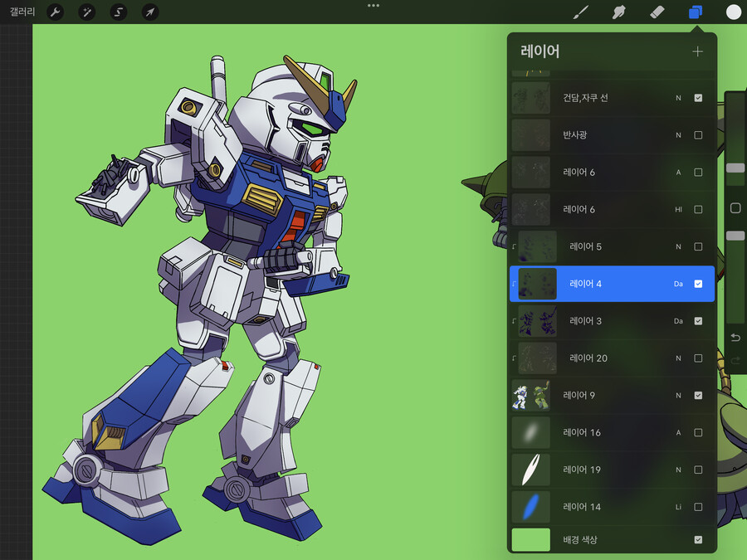Select the Brush tool
This screenshot has height=560, width=747.
tap(580, 12)
